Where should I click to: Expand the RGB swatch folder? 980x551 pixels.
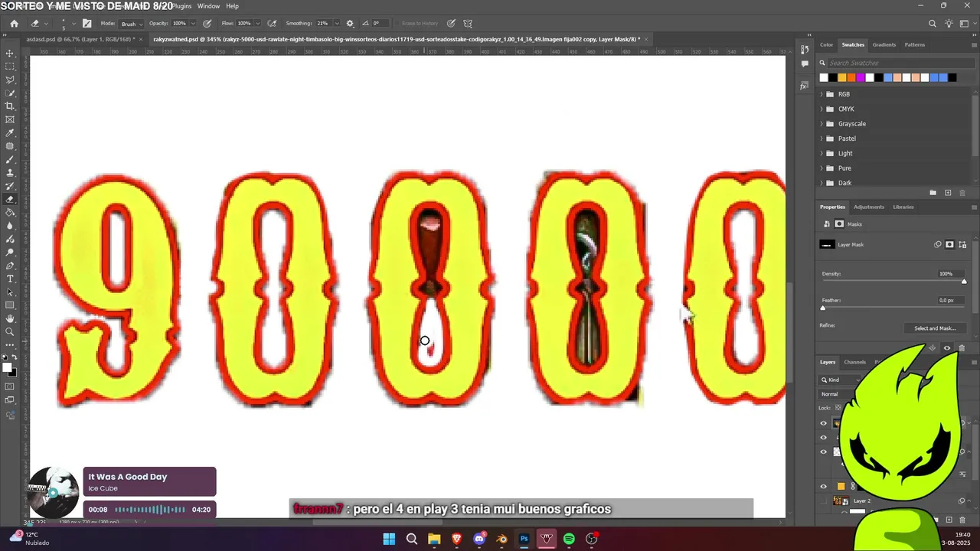point(822,94)
